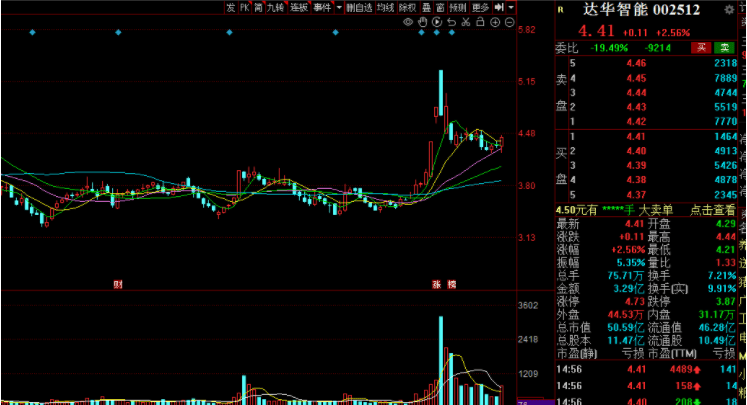Click the 窗 window button

tap(440, 7)
